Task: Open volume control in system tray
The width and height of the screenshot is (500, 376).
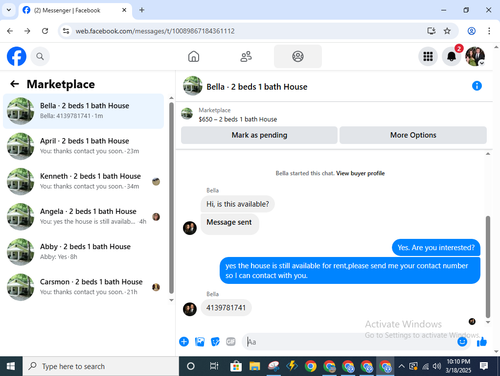Action: tap(437, 366)
